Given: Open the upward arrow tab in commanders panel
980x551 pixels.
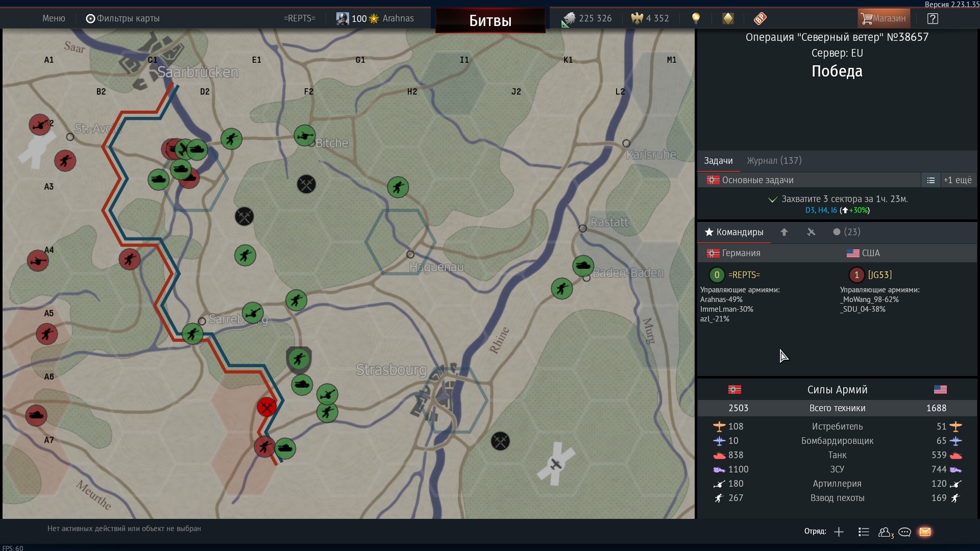Looking at the screenshot, I should 784,232.
